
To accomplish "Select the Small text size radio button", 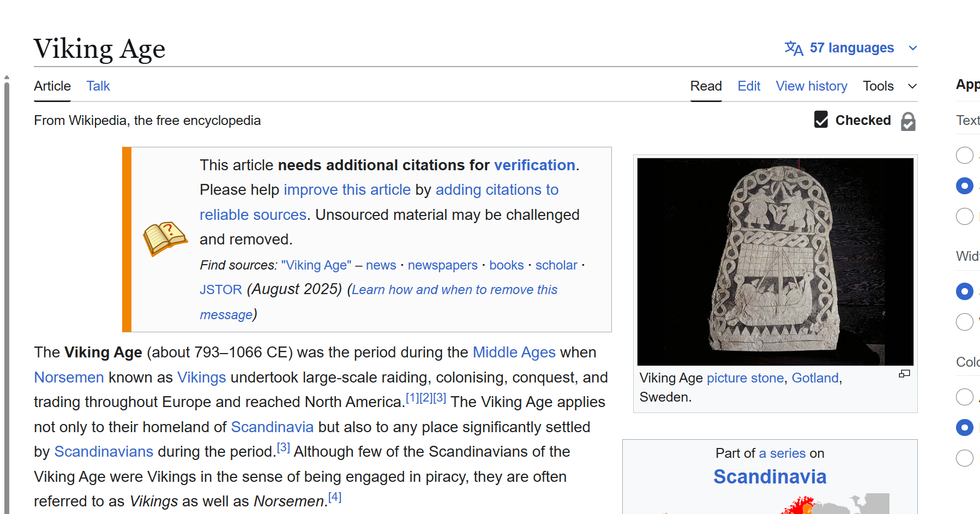I will pos(964,156).
